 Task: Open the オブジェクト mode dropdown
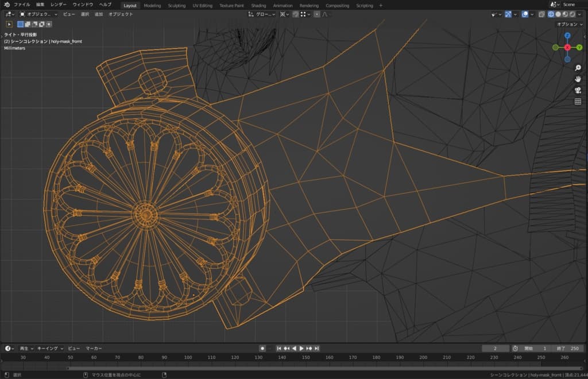click(39, 14)
